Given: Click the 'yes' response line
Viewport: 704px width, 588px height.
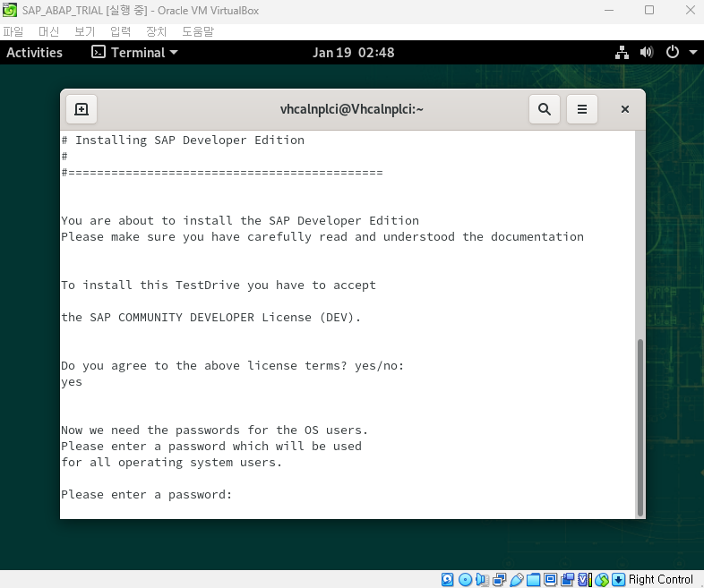Looking at the screenshot, I should tap(72, 382).
